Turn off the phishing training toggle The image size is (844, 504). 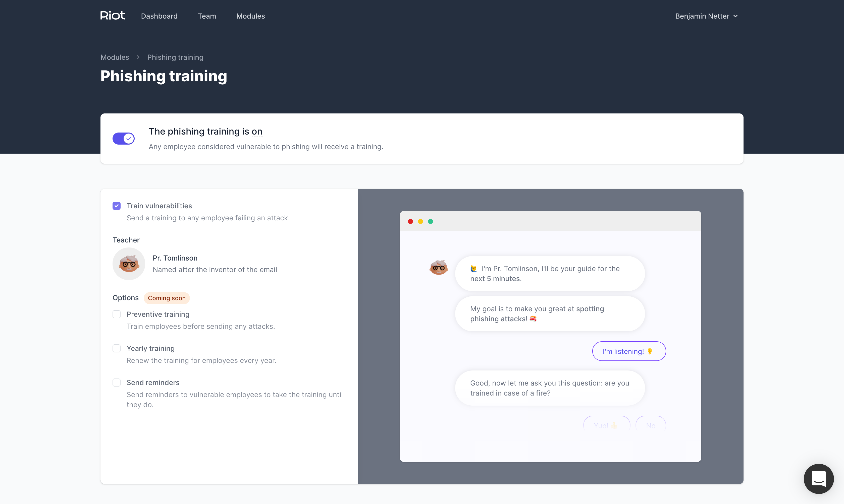pos(123,139)
